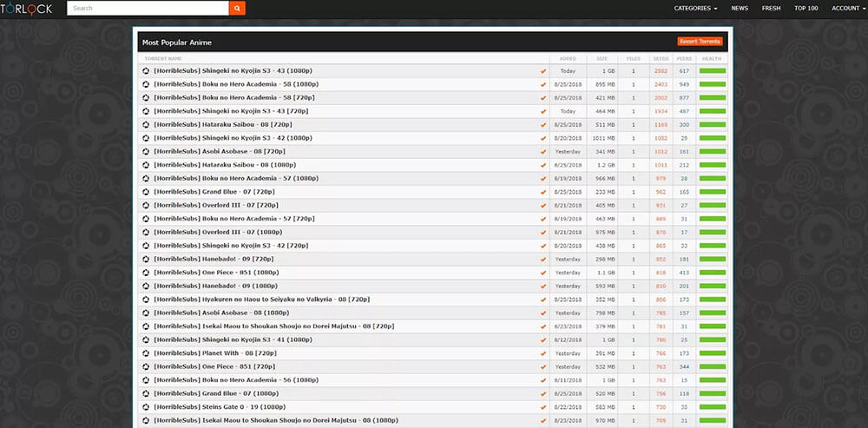868x428 pixels.
Task: Open the Categories dropdown menu
Action: click(695, 9)
